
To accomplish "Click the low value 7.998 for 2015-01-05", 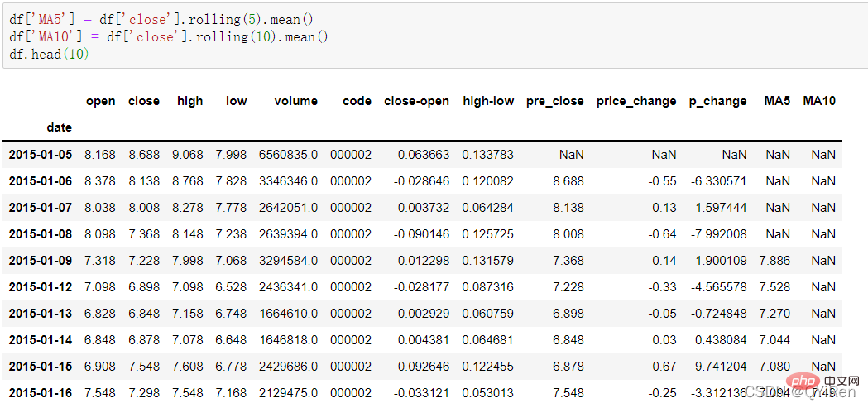I will point(232,155).
